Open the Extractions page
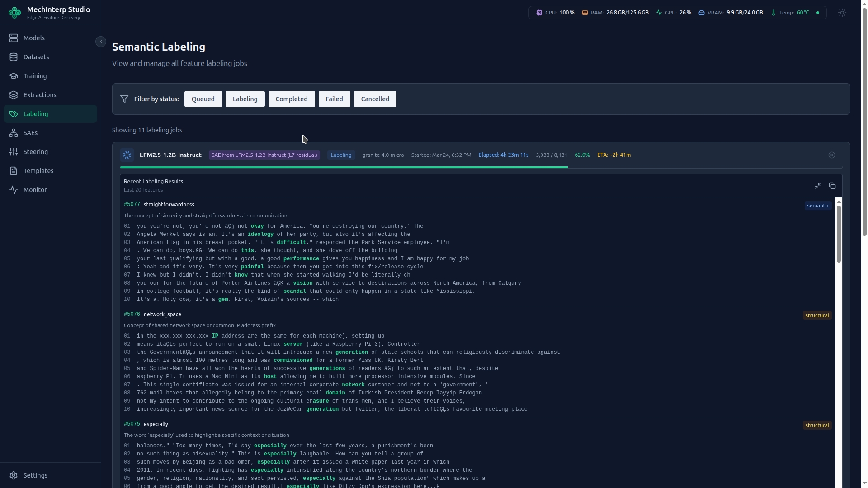Image resolution: width=868 pixels, height=488 pixels. [50, 95]
